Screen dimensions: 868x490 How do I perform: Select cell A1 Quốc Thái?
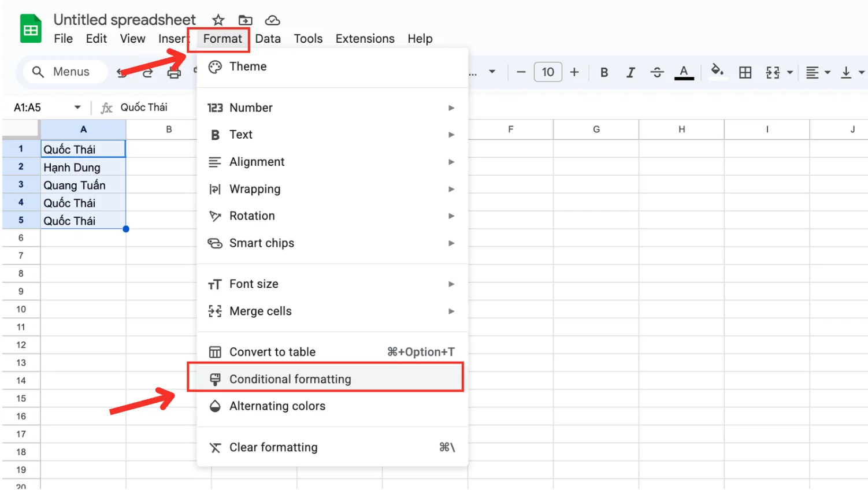(x=83, y=149)
